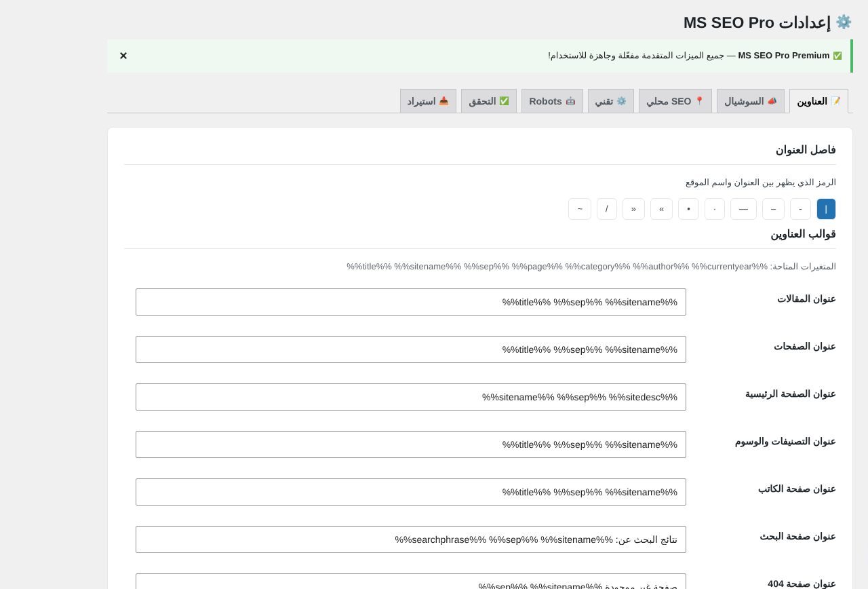Click the 'جميع الميزات المتقدمة مفعّلة' notice text

point(636,56)
